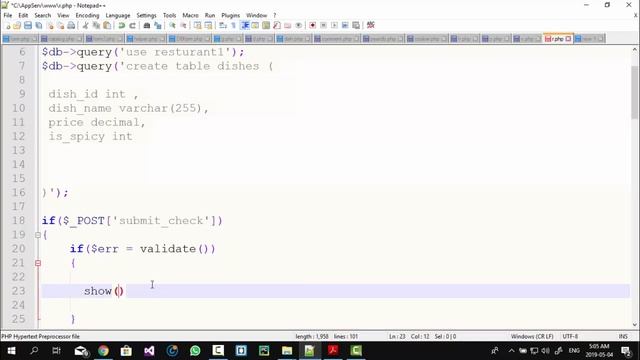Viewport: 640px width, 360px height.
Task: Toggle the Indent Guide toolbar icon
Action: coord(245,26)
